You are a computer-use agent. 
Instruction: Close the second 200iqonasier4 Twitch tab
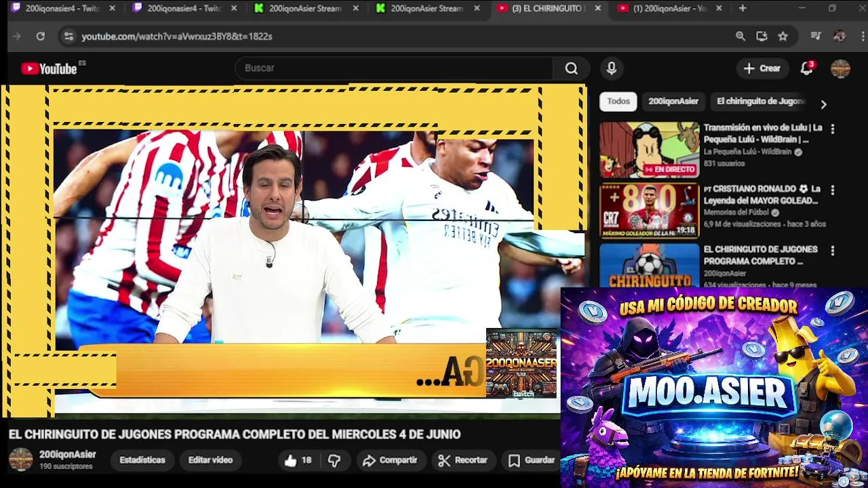pos(234,9)
